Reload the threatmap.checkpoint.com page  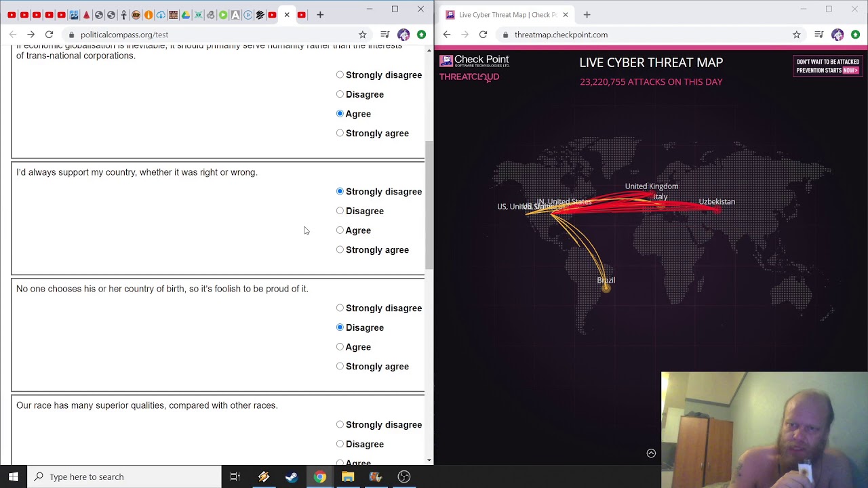click(483, 35)
